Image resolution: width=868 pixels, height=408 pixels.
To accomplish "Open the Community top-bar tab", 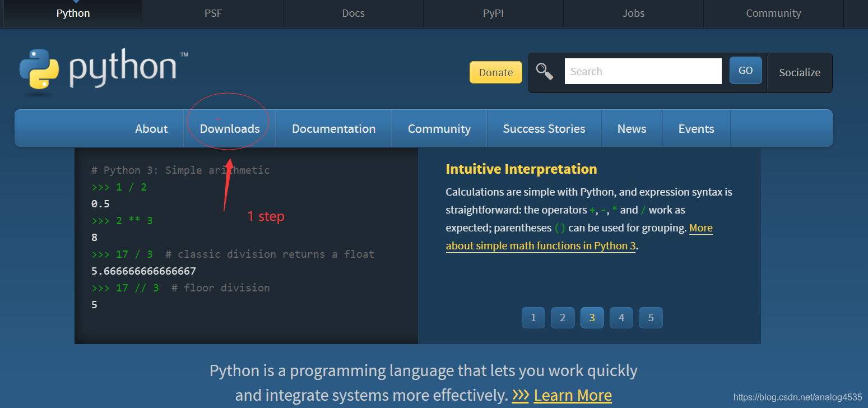I will click(773, 13).
